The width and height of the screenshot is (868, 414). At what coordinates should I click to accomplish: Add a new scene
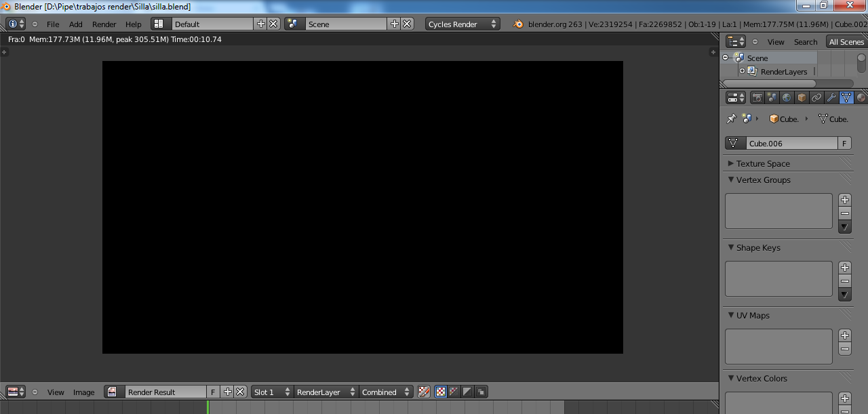(x=394, y=24)
